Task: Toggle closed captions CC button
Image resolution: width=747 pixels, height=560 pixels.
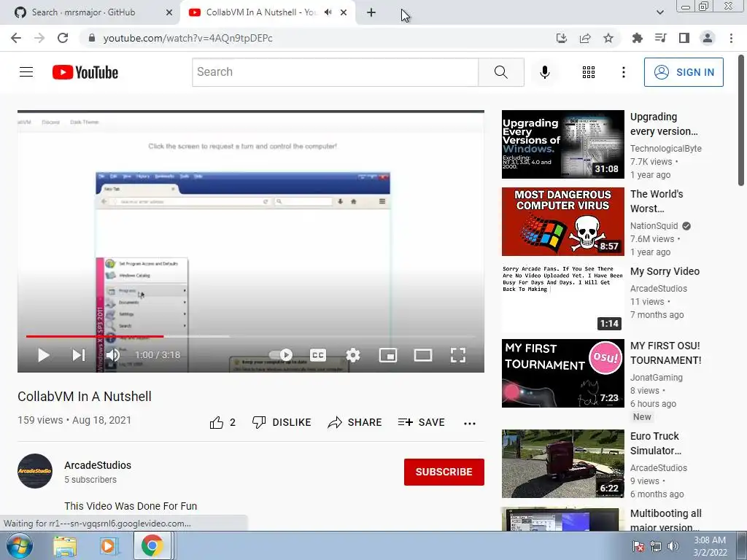Action: click(318, 355)
